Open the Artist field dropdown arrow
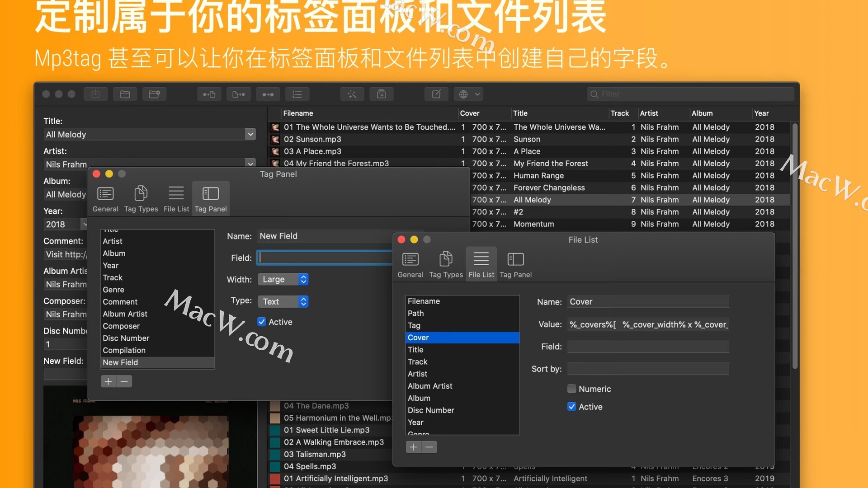Viewport: 868px width, 488px height. [x=250, y=163]
